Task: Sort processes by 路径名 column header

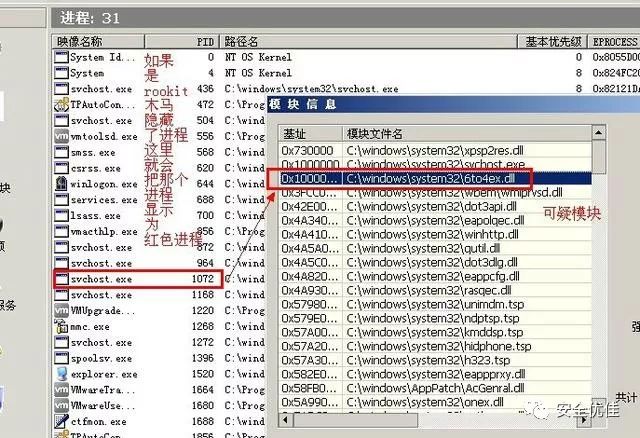Action: 369,42
